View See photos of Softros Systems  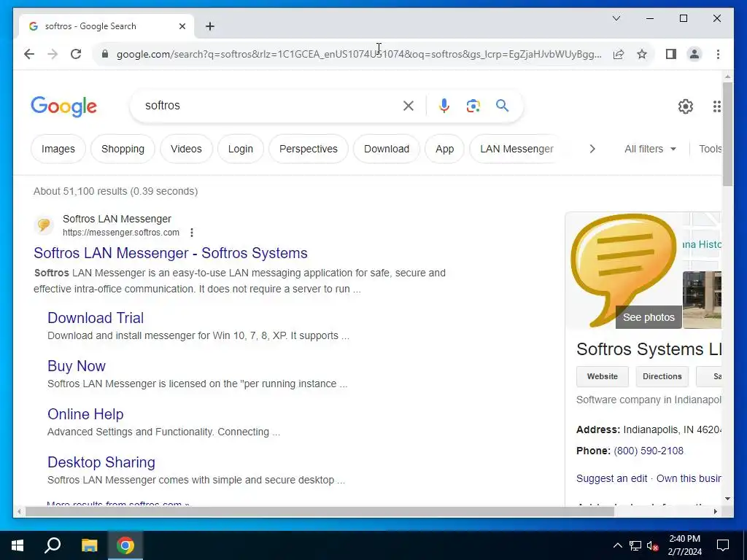[649, 317]
